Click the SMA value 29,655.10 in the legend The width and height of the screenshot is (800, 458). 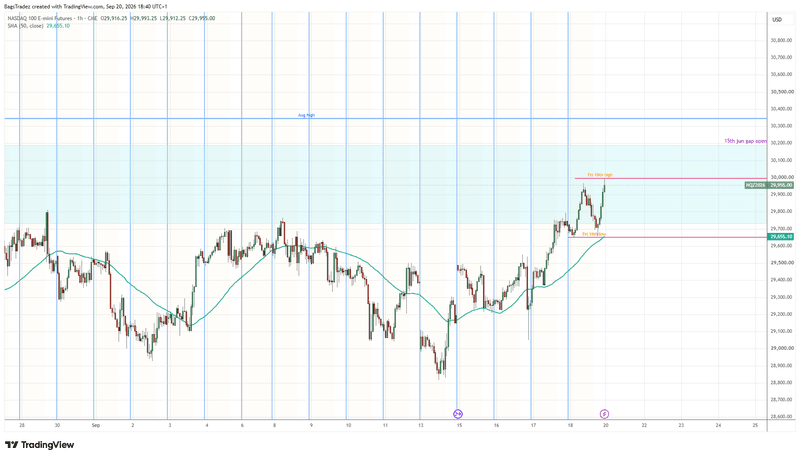(x=58, y=26)
